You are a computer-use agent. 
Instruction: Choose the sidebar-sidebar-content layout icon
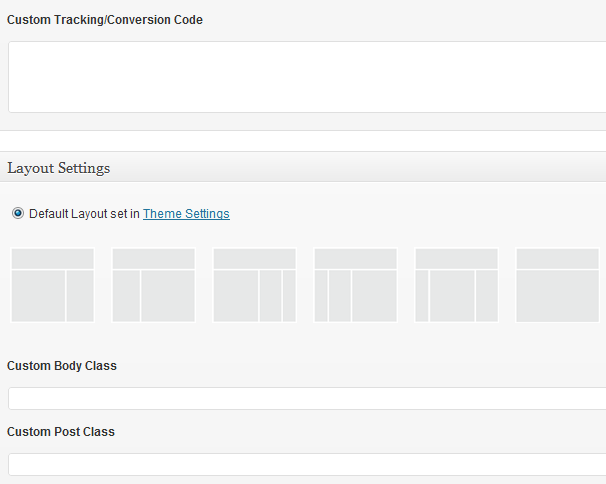355,285
